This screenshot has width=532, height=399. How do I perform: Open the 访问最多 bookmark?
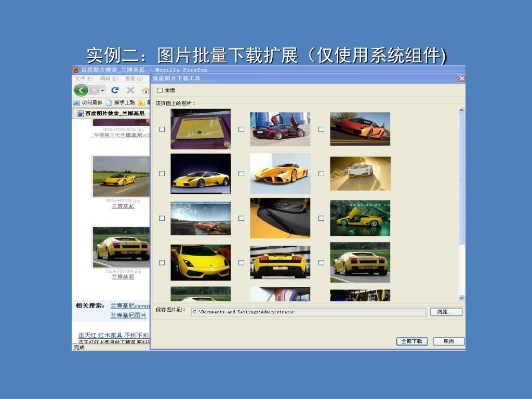pyautogui.click(x=88, y=102)
